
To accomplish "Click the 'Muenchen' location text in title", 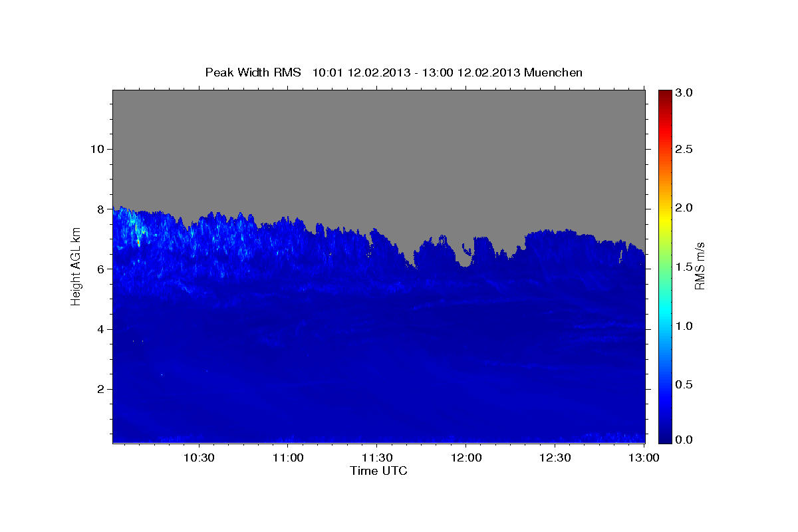I will pos(553,72).
